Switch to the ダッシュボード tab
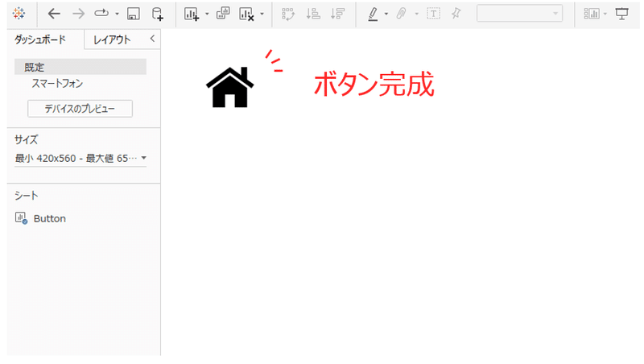Viewport: 644px width, 364px height. [x=40, y=39]
